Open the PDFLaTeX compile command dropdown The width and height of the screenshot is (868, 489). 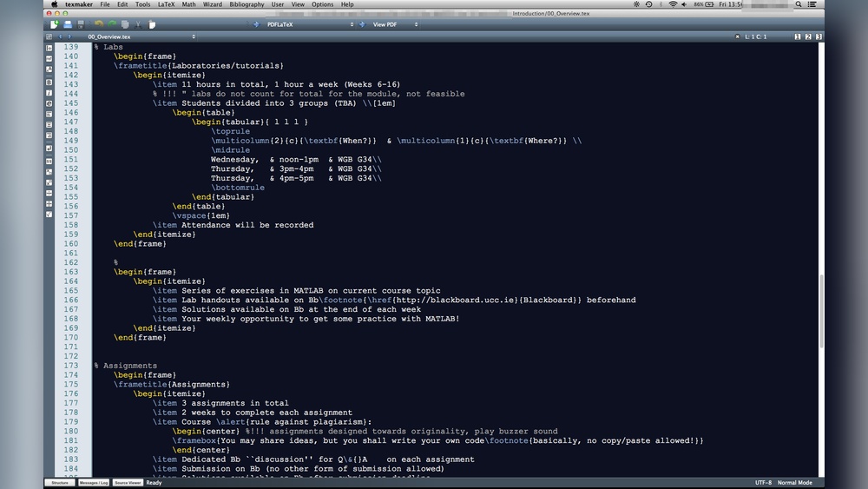coord(352,24)
